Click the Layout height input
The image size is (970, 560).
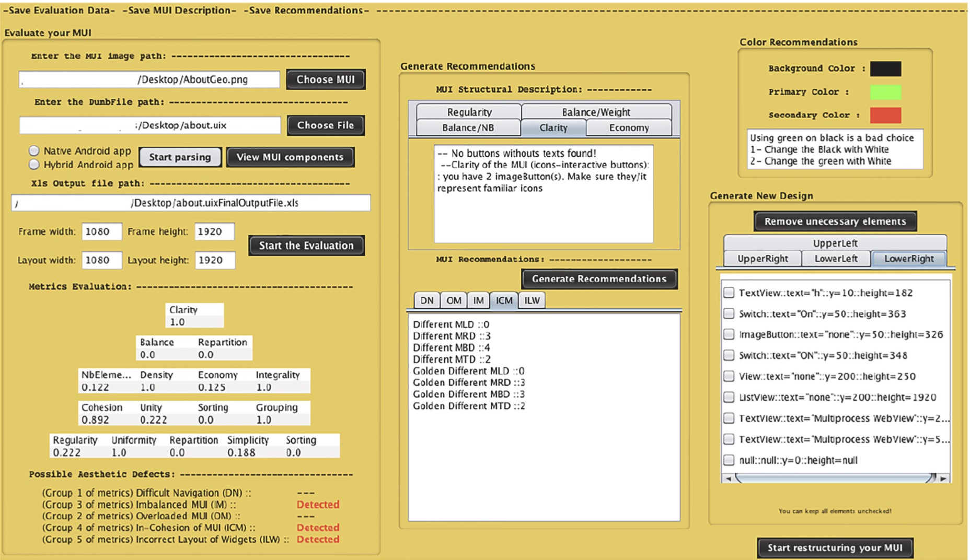point(215,260)
